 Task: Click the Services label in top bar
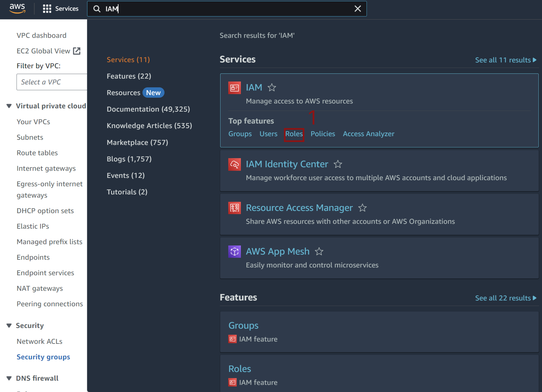coord(67,9)
